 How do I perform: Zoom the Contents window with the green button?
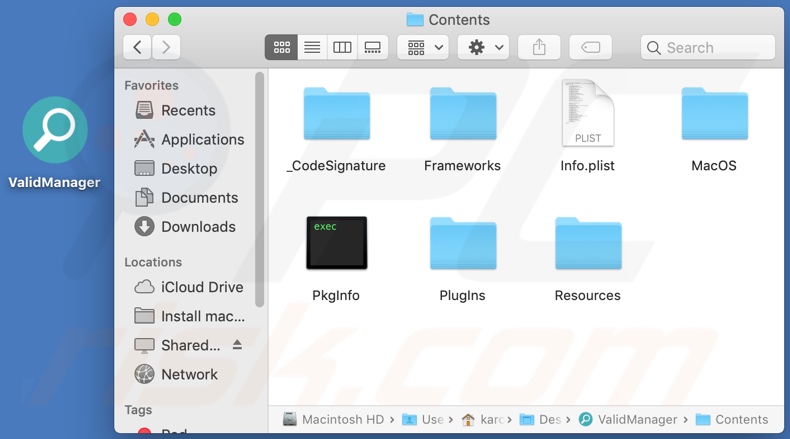(175, 20)
